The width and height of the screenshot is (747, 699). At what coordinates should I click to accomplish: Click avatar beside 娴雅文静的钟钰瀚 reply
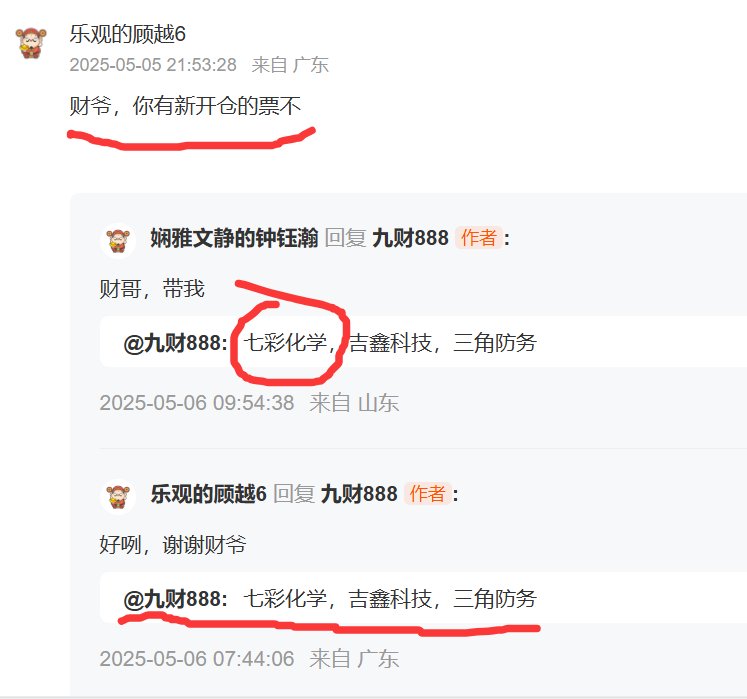(x=118, y=241)
